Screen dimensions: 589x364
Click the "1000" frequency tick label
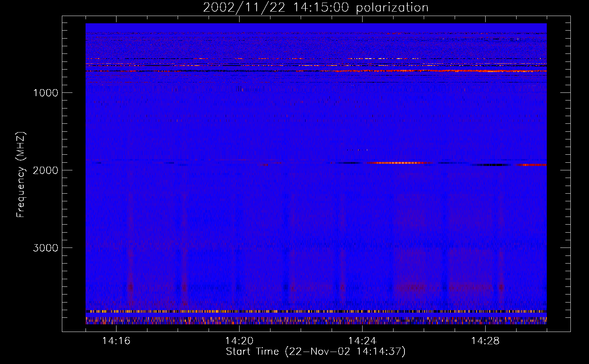click(x=46, y=93)
